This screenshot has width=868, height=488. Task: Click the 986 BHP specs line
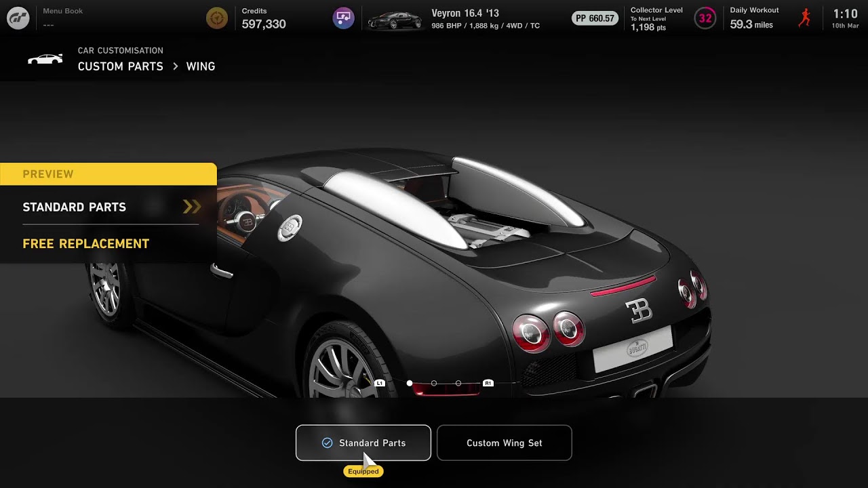486,26
